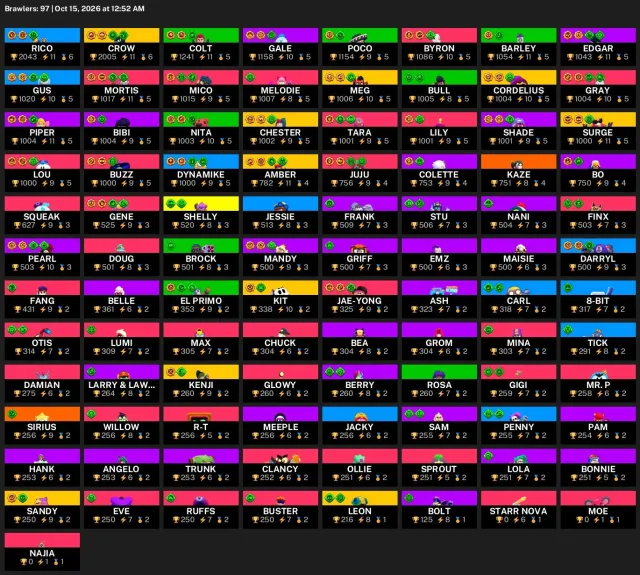Select the SPROUT name label
640x575 pixels.
tap(439, 469)
